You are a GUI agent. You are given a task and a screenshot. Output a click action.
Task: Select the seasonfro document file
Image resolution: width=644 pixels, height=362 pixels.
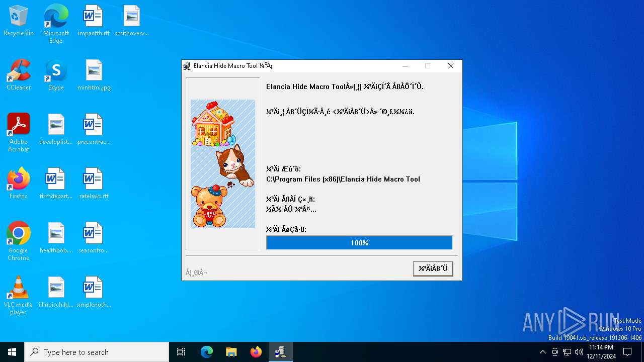94,238
